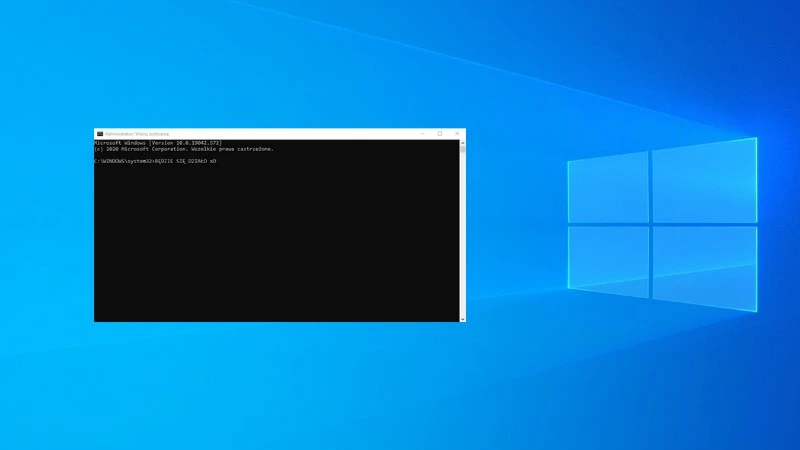Viewport: 800px width, 450px height.
Task: Click the top-left pane of Windows logo
Action: (608, 190)
